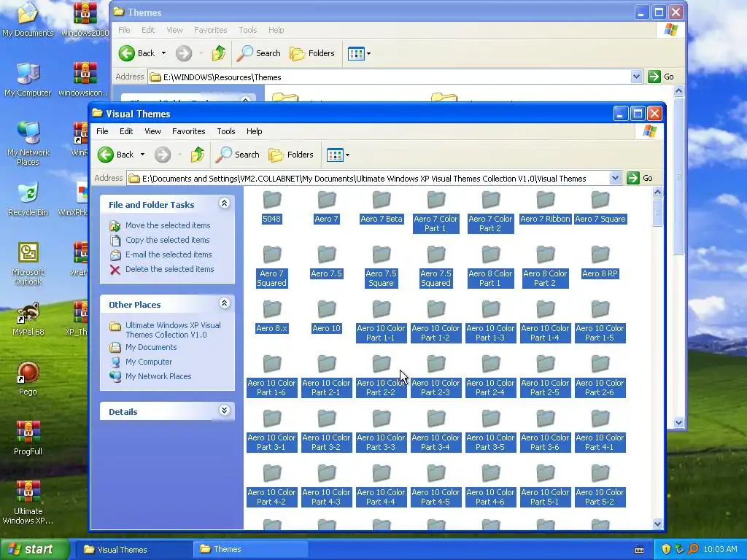Open Recycle Bin desktop icon
Viewport: 747px width, 560px height.
pyautogui.click(x=28, y=198)
